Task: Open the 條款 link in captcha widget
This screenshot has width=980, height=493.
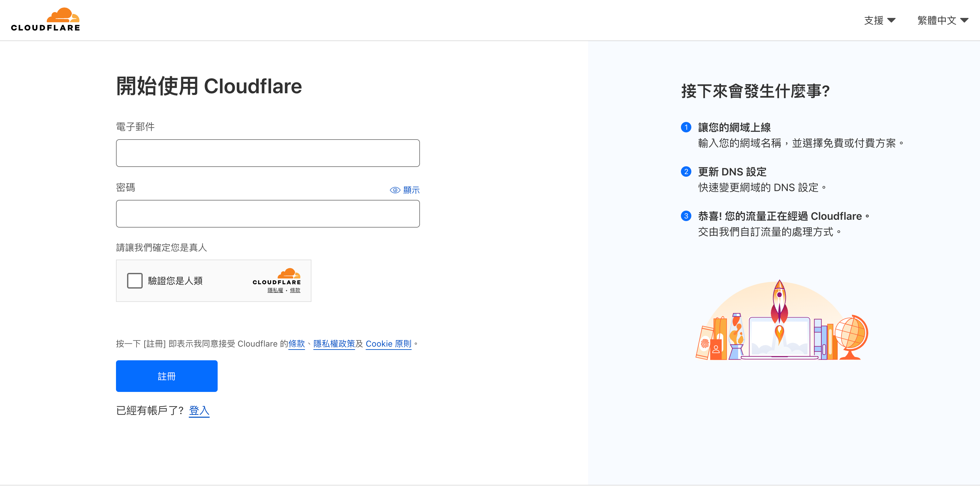Action: coord(295,291)
